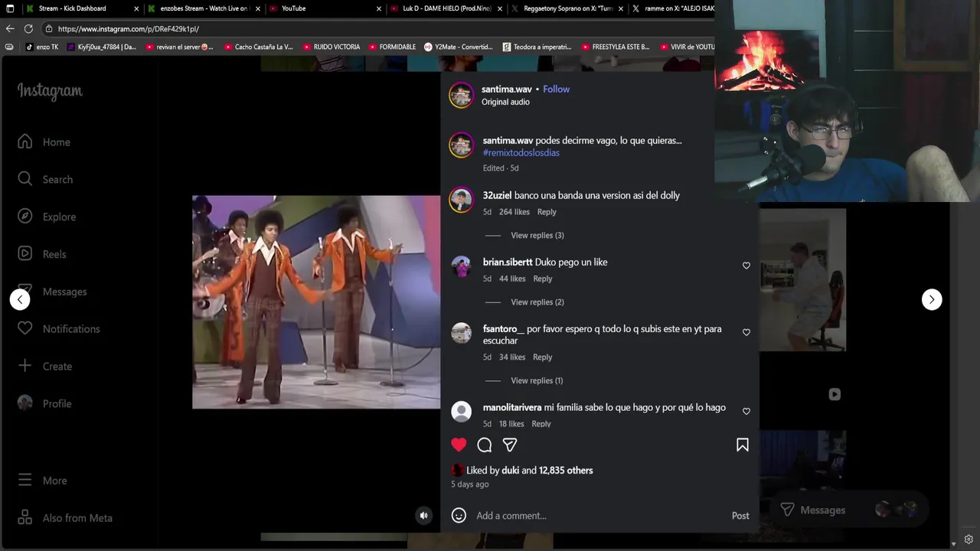The height and width of the screenshot is (551, 980).
Task: Open Also from Meta menu
Action: (65, 518)
